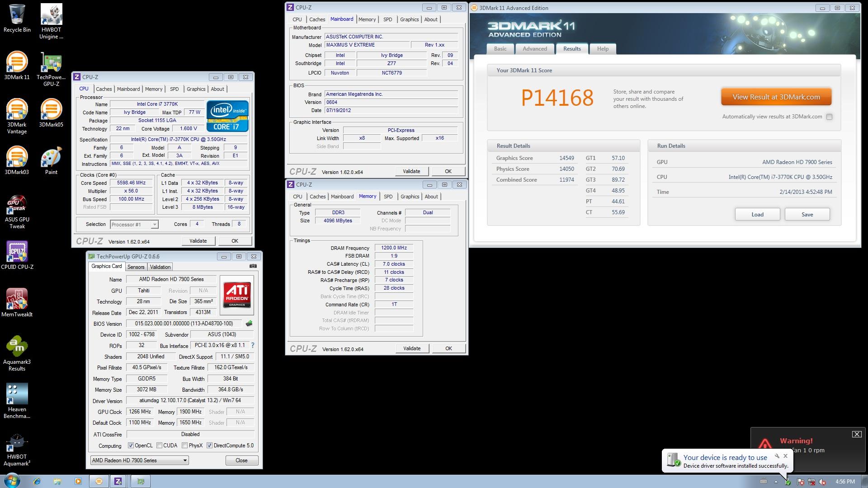Toggle CUDA checkbox in GPU-Z

click(x=159, y=446)
